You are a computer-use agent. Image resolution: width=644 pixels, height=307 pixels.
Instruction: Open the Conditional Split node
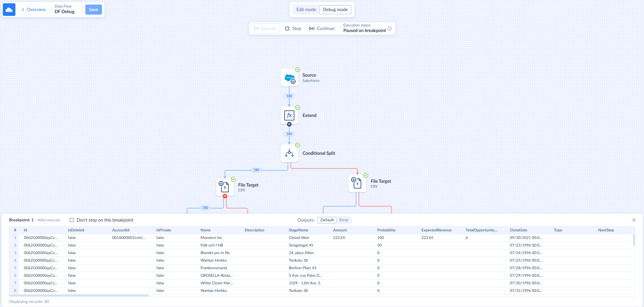point(289,153)
